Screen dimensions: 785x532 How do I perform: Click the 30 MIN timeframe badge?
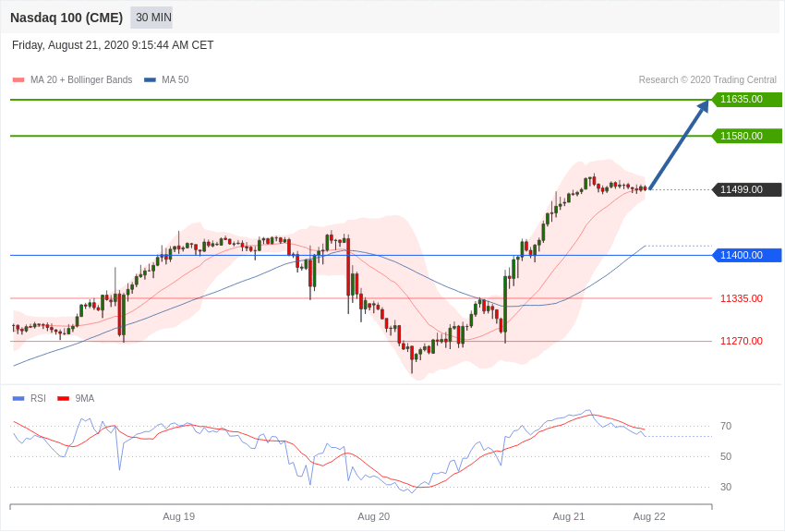coord(153,18)
